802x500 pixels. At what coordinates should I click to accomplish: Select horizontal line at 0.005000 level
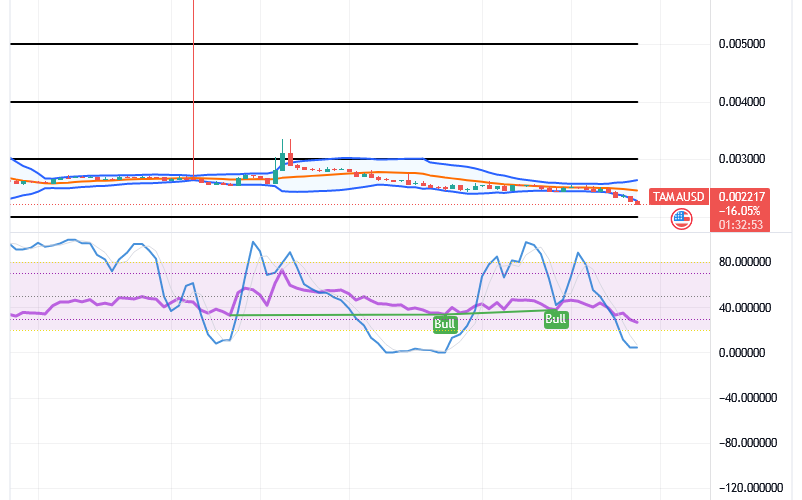(324, 44)
